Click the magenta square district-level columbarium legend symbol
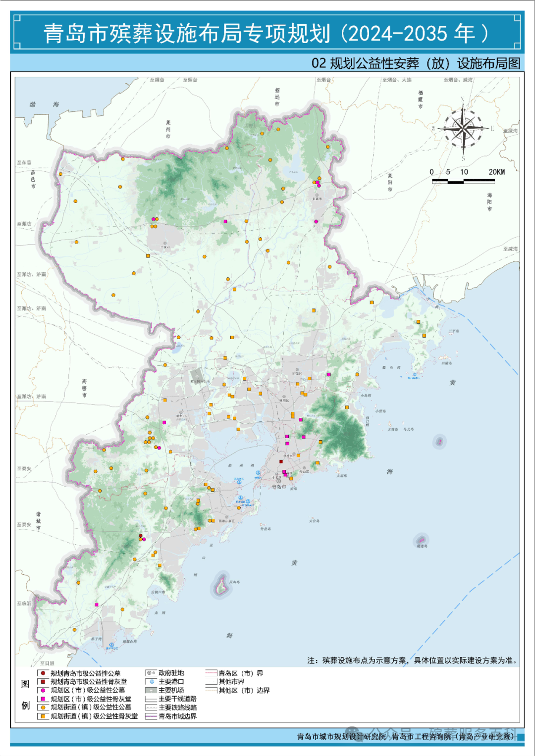This screenshot has height=756, width=535. tap(43, 699)
